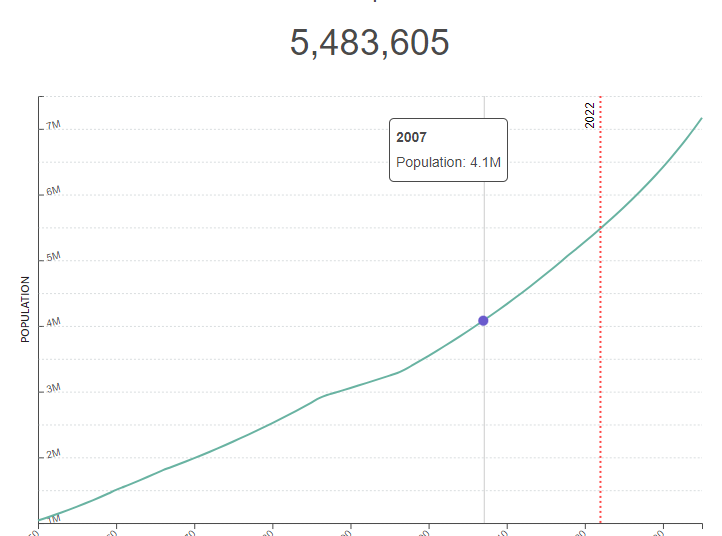This screenshot has width=722, height=536.
Task: Click the 2007 year in the tooltip
Action: 412,137
